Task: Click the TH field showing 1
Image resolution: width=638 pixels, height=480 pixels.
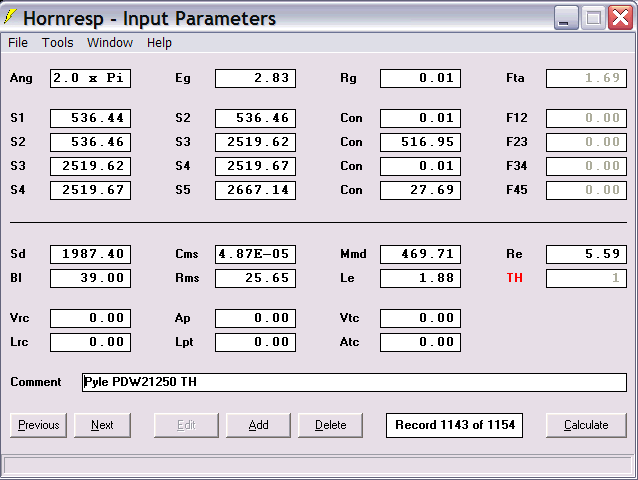Action: coord(586,278)
